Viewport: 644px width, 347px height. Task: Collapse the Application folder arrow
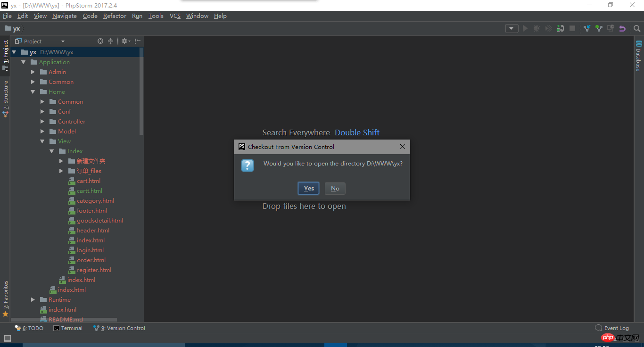point(24,62)
